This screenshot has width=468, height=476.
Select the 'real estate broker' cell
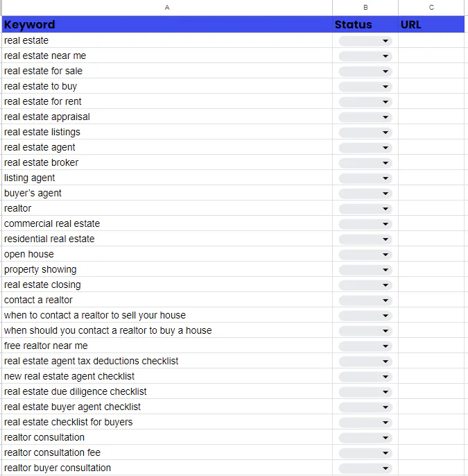coord(167,162)
